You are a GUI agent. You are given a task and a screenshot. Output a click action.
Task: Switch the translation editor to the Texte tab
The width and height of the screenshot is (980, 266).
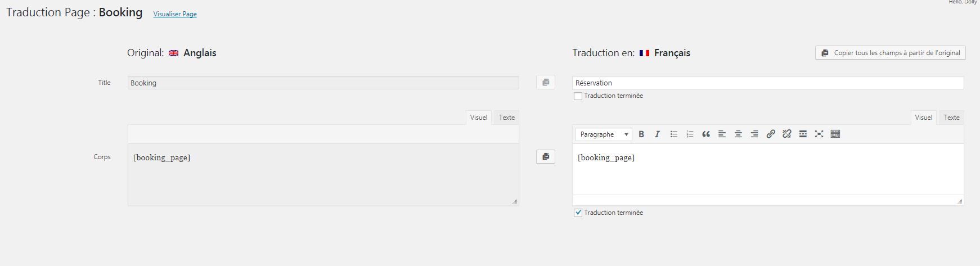951,118
